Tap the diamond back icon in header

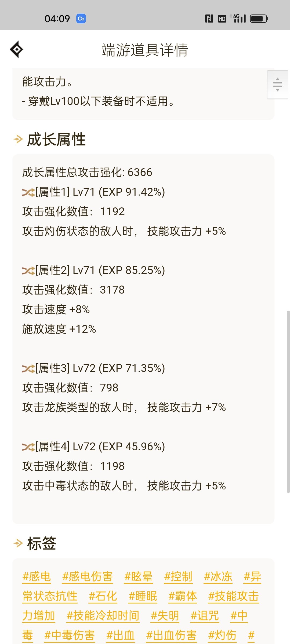point(16,49)
